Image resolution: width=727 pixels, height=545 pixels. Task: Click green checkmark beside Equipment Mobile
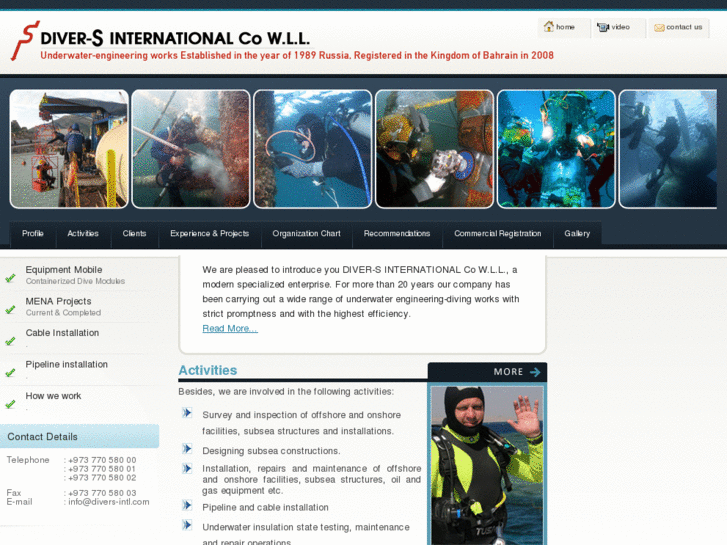tap(10, 278)
